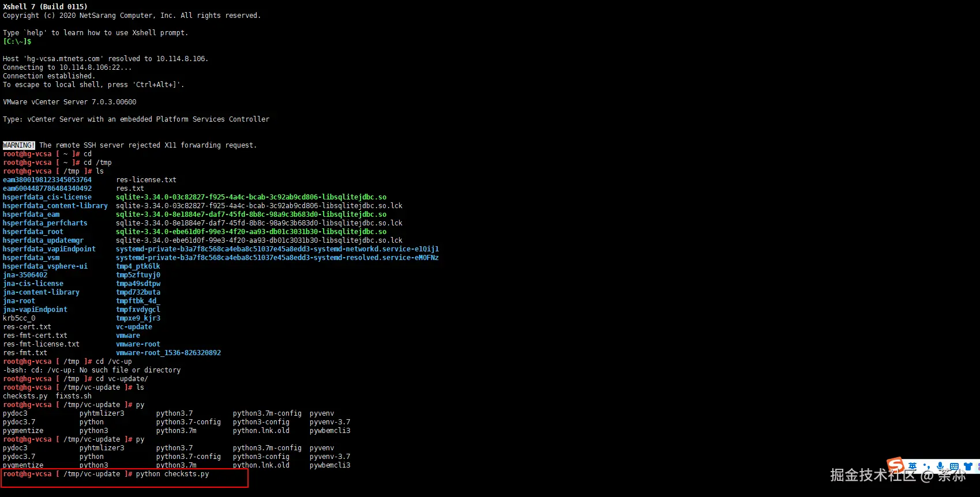Click 'Xshell 7 (Build 0115)' header text
Viewport: 980px width, 497px height.
[45, 7]
